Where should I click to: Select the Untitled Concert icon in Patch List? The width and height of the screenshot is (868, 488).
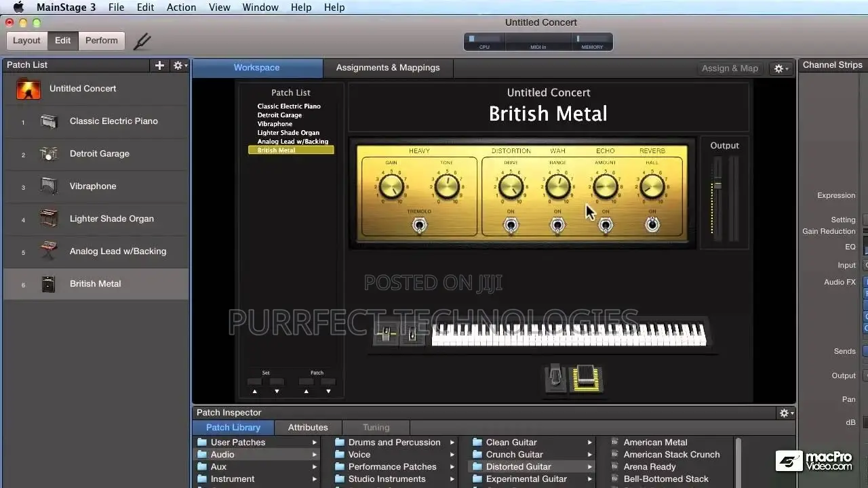tap(28, 89)
